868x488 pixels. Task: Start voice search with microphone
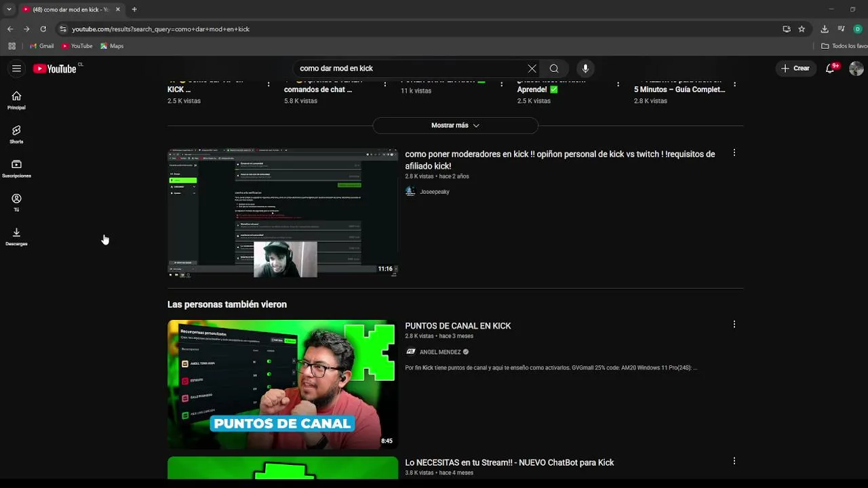click(x=585, y=68)
